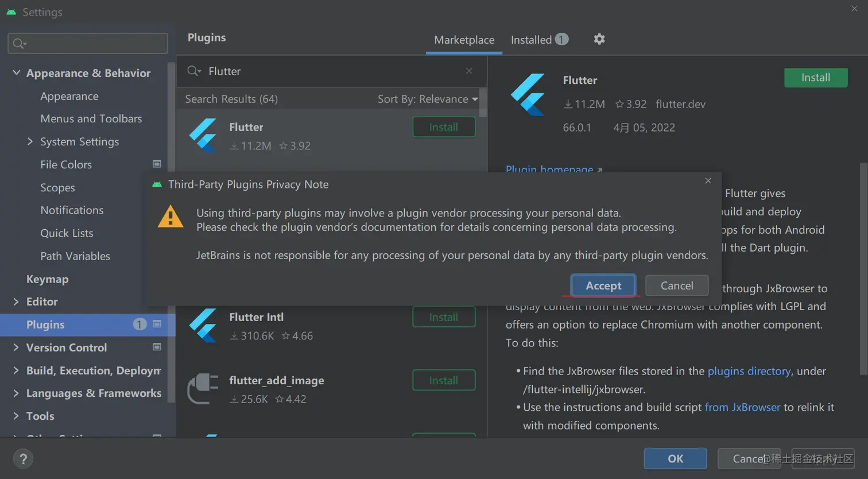The height and width of the screenshot is (479, 868).
Task: Open the from JxBrowser link
Action: tap(742, 407)
